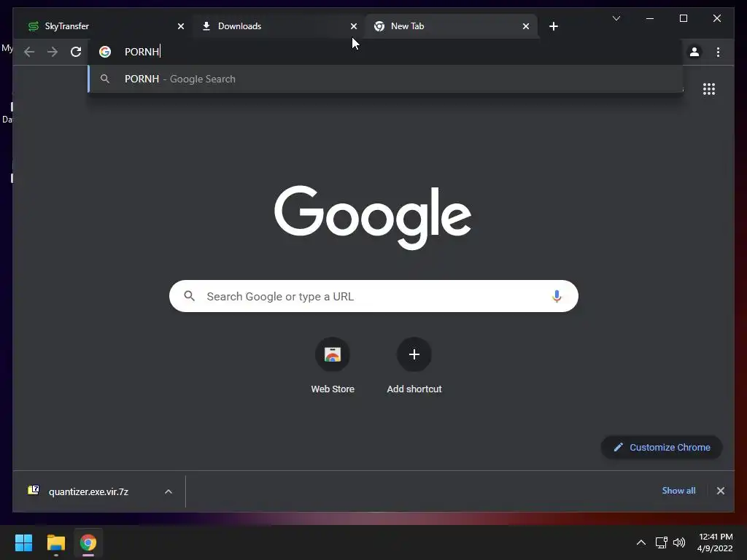The width and height of the screenshot is (747, 560).
Task: Open downloaded quantizer.exe.vir.7z file
Action: (88, 492)
